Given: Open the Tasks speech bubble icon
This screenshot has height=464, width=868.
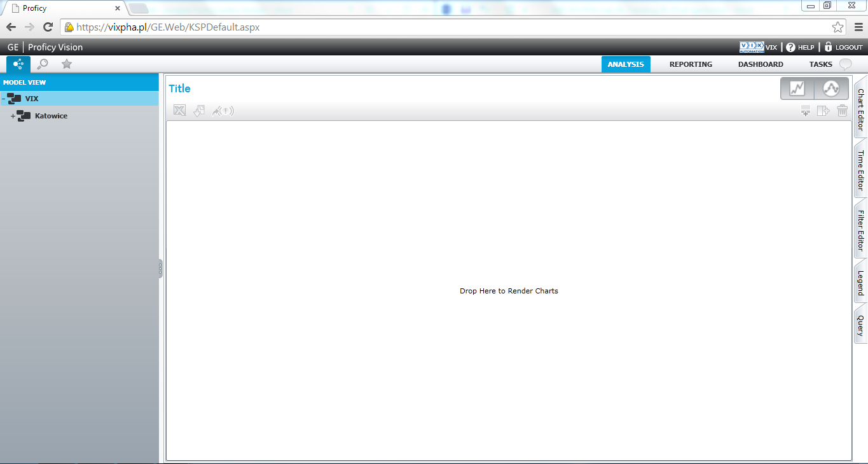Looking at the screenshot, I should pos(845,64).
